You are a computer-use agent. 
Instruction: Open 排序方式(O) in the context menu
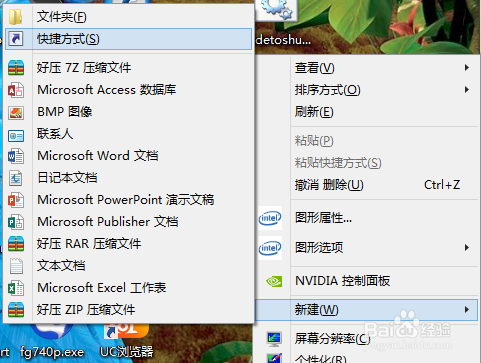click(367, 90)
